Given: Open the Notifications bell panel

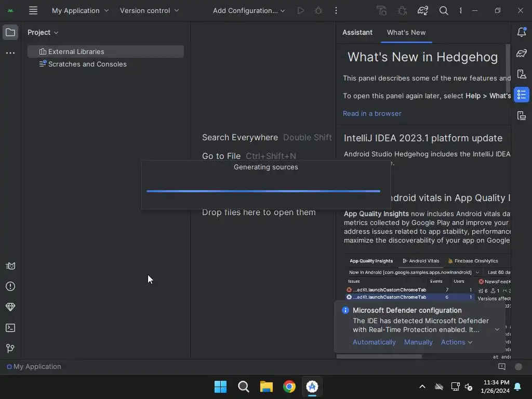Looking at the screenshot, I should (x=522, y=32).
